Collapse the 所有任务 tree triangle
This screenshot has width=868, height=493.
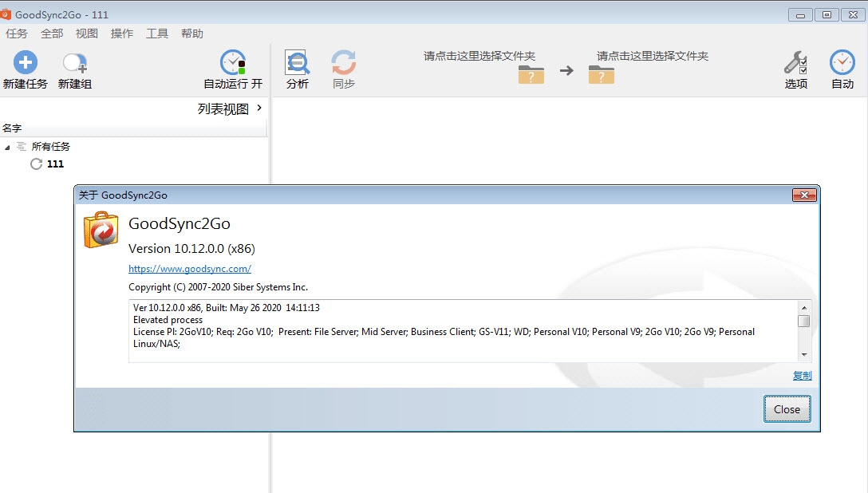[x=7, y=147]
